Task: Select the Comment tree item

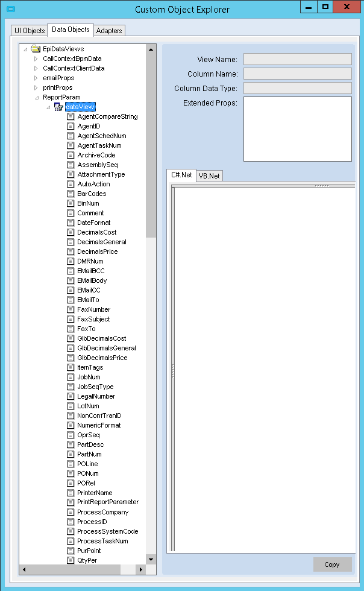Action: point(90,213)
